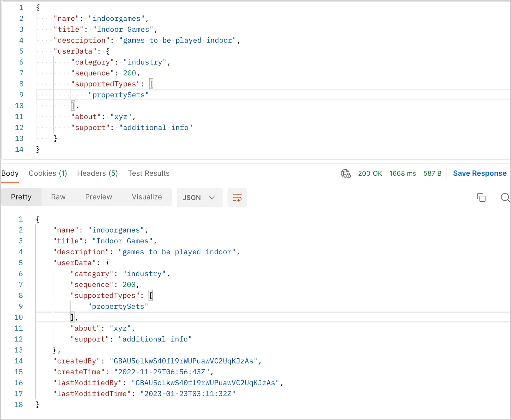Click "games to be played indoor" in request
Viewport: 511px width, 420px height.
[178, 41]
